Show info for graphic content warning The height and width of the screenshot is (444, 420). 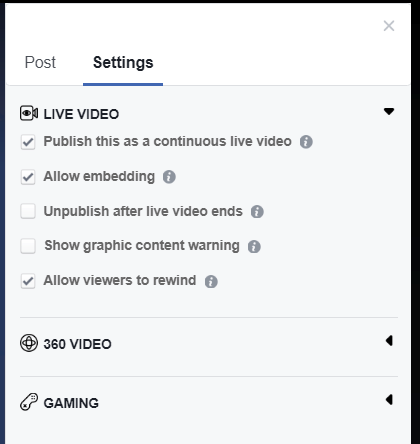coord(254,247)
